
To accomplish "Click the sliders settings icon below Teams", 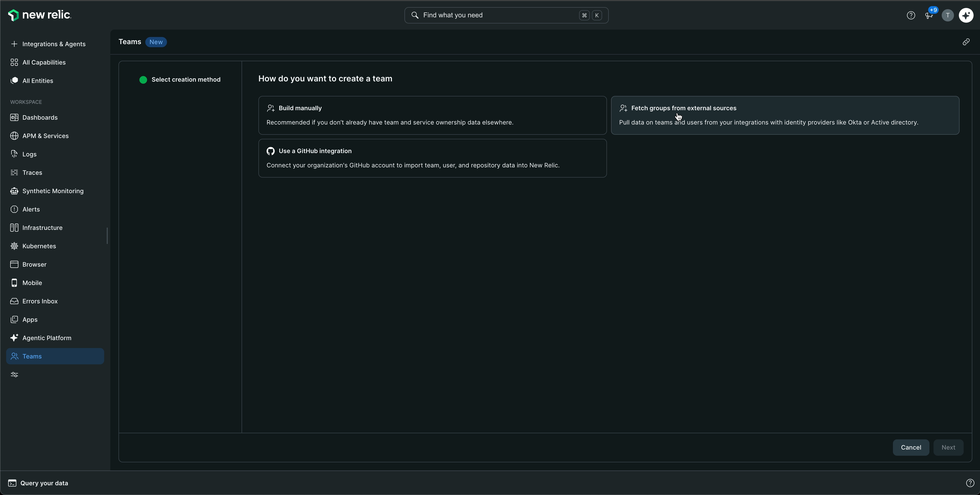I will (x=15, y=375).
